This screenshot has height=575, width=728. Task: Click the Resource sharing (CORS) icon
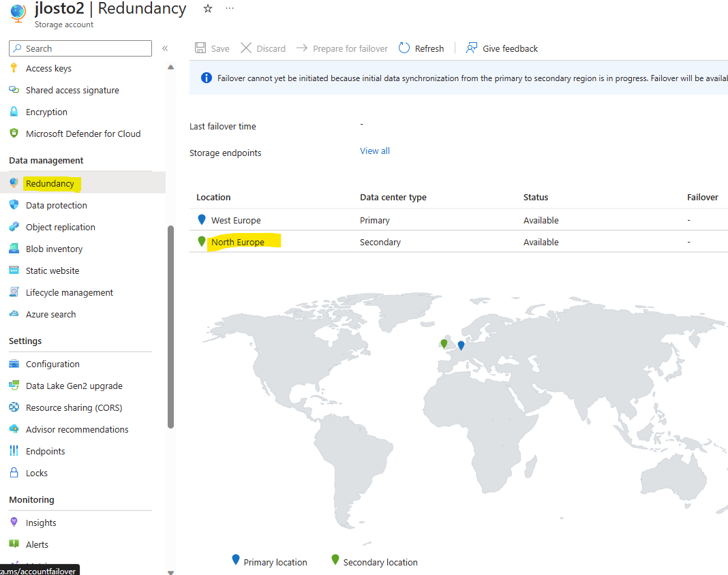pyautogui.click(x=14, y=407)
